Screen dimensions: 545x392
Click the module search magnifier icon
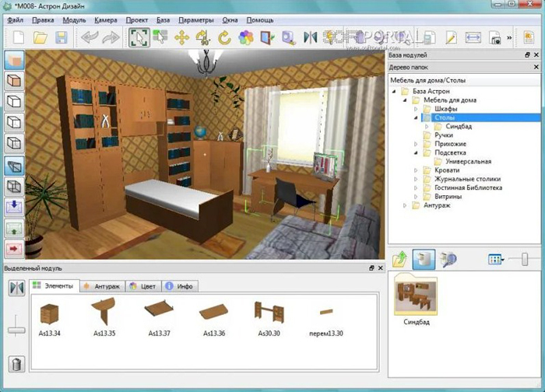pyautogui.click(x=448, y=260)
